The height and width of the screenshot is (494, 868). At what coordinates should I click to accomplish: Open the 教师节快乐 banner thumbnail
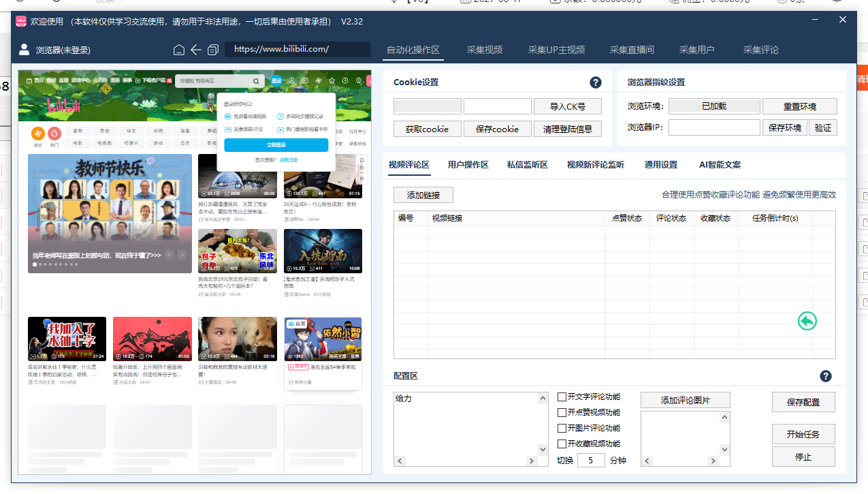110,213
